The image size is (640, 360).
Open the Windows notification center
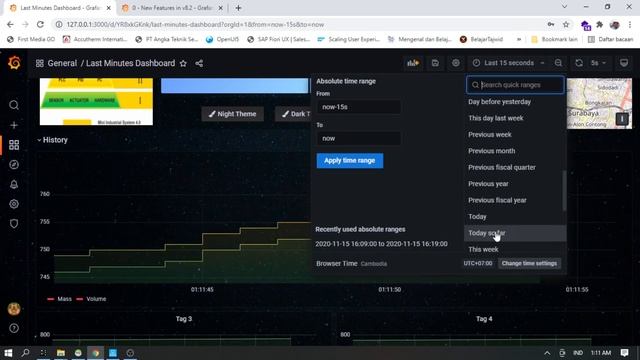point(624,353)
